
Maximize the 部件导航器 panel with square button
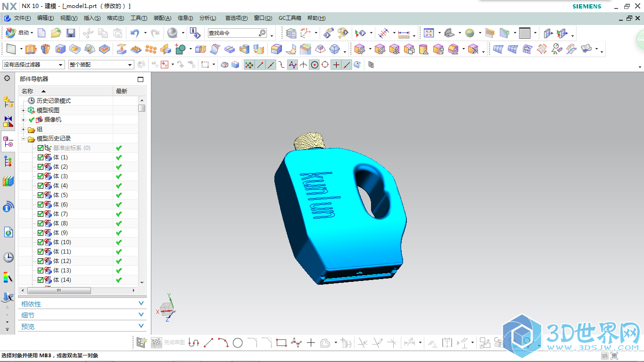click(x=140, y=79)
